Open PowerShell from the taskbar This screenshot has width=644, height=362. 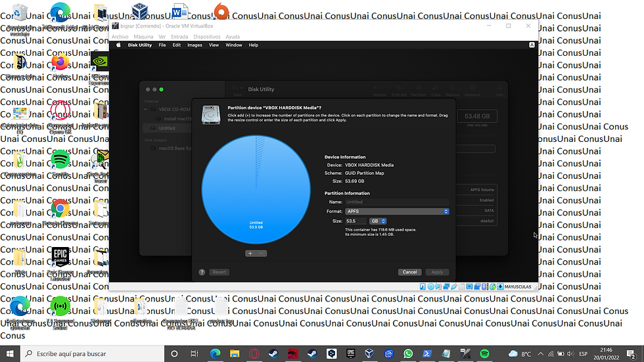click(427, 353)
